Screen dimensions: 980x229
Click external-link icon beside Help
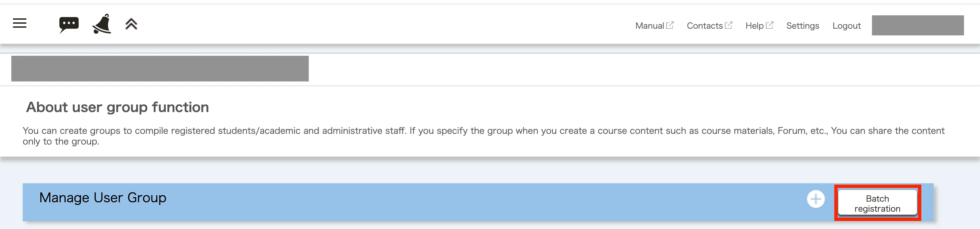click(770, 25)
